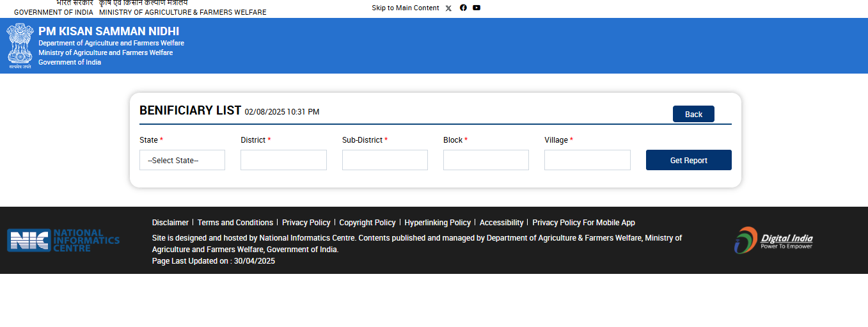Click Department of Agriculture and Farmers Welfare header line

coord(111,44)
